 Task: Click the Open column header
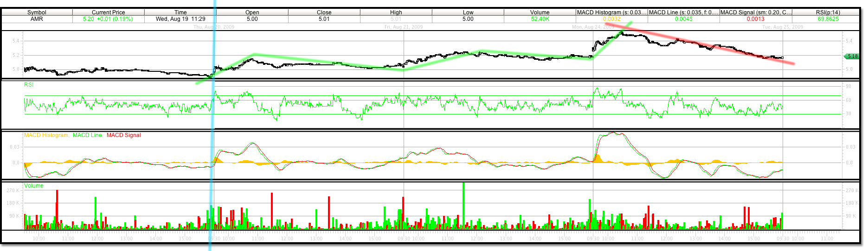(x=252, y=13)
